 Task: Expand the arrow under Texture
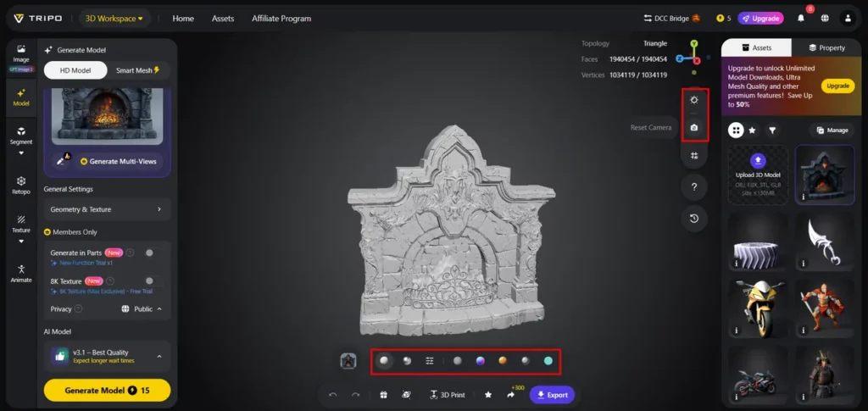[x=21, y=242]
